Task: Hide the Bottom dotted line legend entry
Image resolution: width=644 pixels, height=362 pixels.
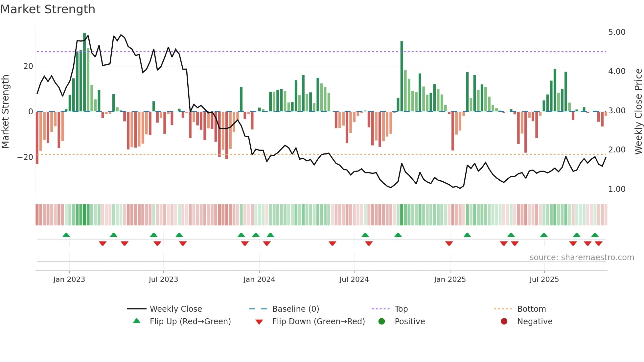Action: (x=531, y=309)
